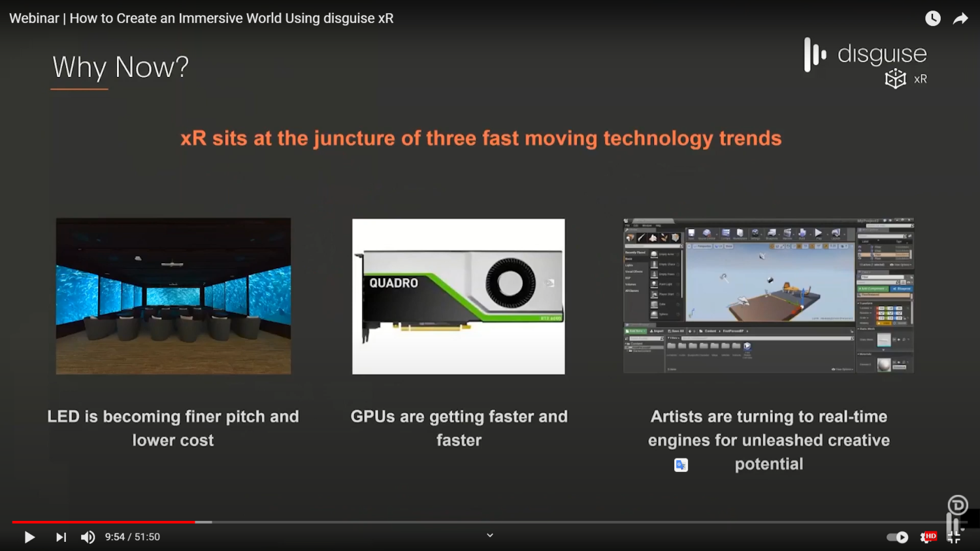The height and width of the screenshot is (551, 980).
Task: Open the HD settings gear
Action: point(928,537)
